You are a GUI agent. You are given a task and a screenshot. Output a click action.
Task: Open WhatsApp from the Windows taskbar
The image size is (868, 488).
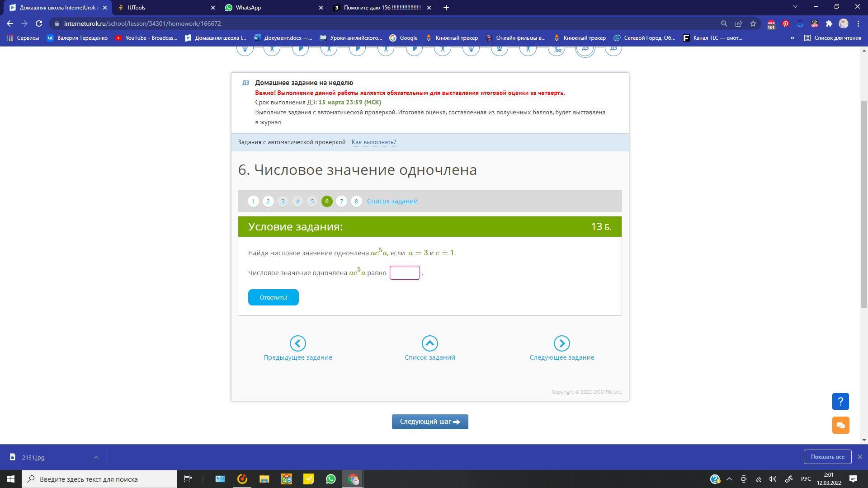tap(331, 479)
